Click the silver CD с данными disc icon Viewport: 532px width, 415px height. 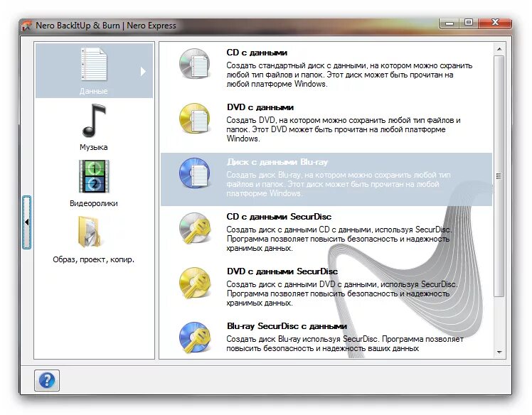click(x=195, y=63)
